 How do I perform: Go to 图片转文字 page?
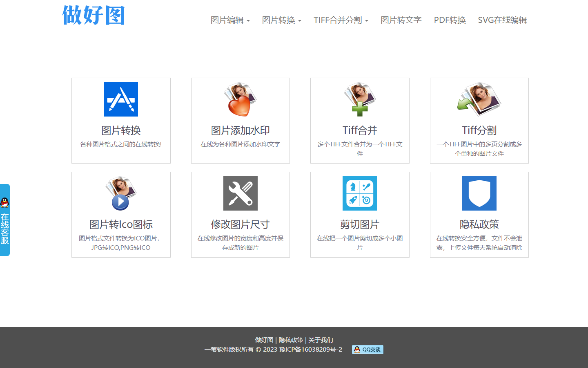click(x=401, y=20)
